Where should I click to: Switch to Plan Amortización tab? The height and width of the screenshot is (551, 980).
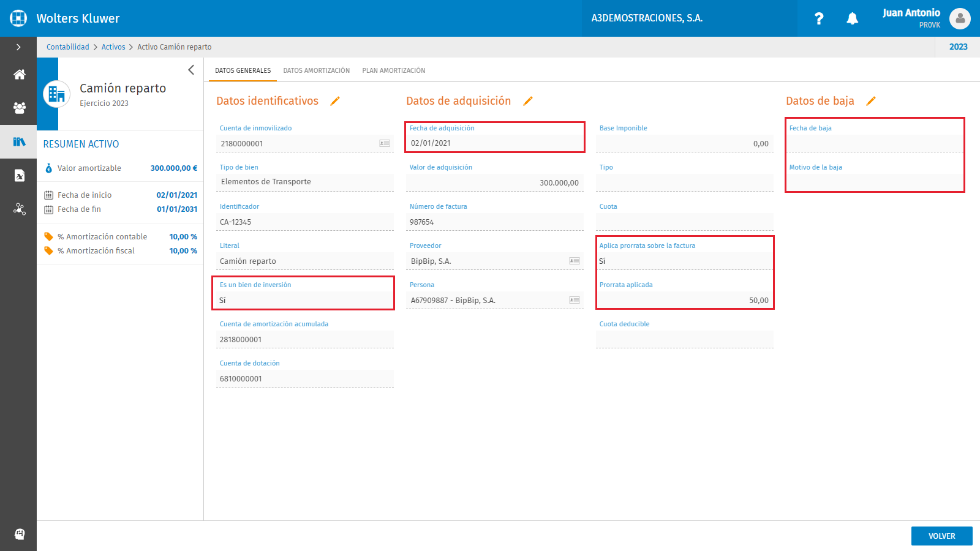pyautogui.click(x=393, y=70)
